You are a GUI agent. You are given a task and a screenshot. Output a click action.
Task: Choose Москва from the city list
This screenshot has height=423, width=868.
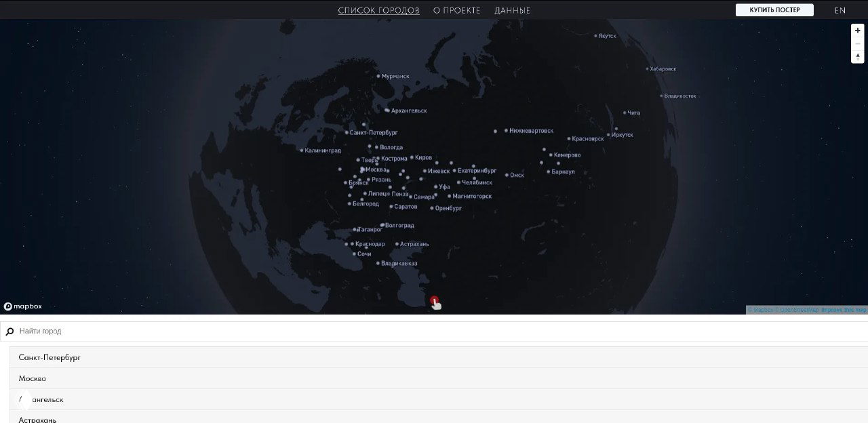33,378
